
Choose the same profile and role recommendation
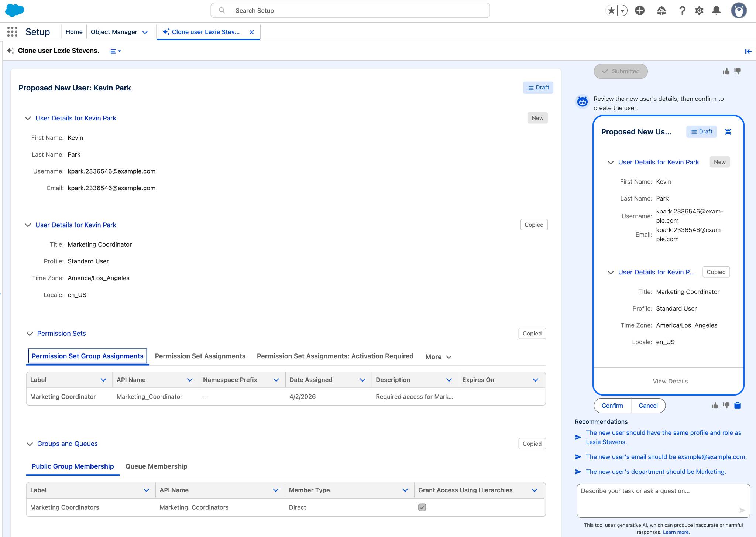(x=663, y=437)
